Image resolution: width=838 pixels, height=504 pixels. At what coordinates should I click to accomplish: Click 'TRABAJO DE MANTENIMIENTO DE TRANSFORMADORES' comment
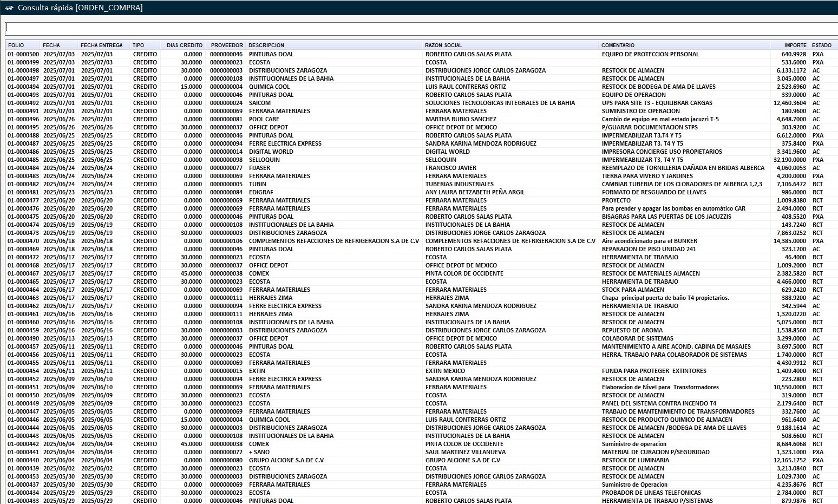click(x=678, y=411)
